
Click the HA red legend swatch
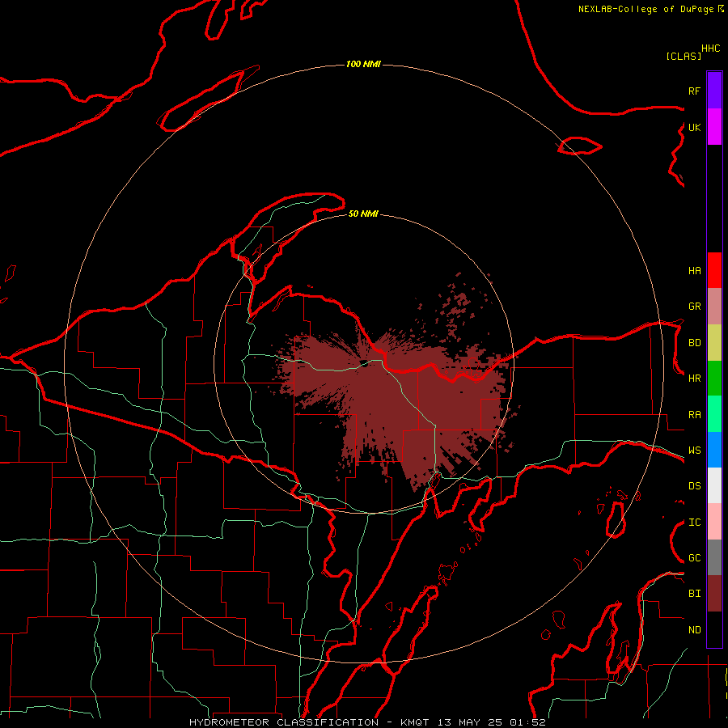click(714, 270)
